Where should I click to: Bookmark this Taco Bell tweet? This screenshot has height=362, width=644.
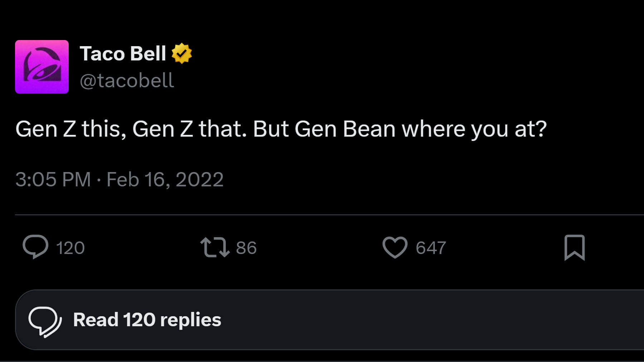click(574, 248)
